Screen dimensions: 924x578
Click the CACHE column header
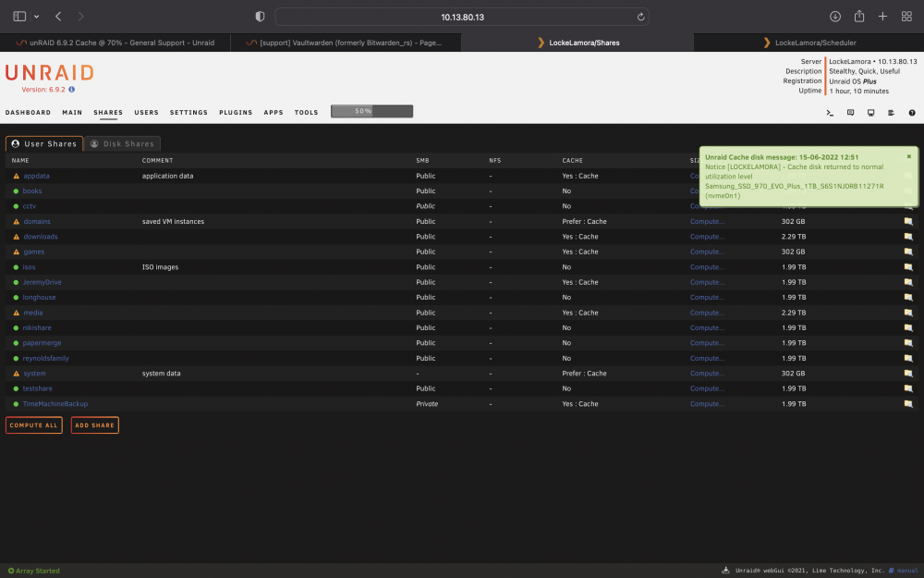pyautogui.click(x=572, y=160)
